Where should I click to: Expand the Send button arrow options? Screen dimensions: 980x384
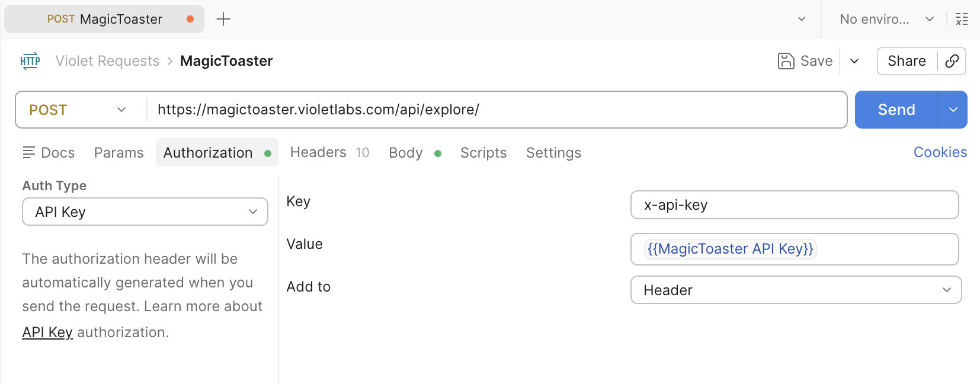953,110
